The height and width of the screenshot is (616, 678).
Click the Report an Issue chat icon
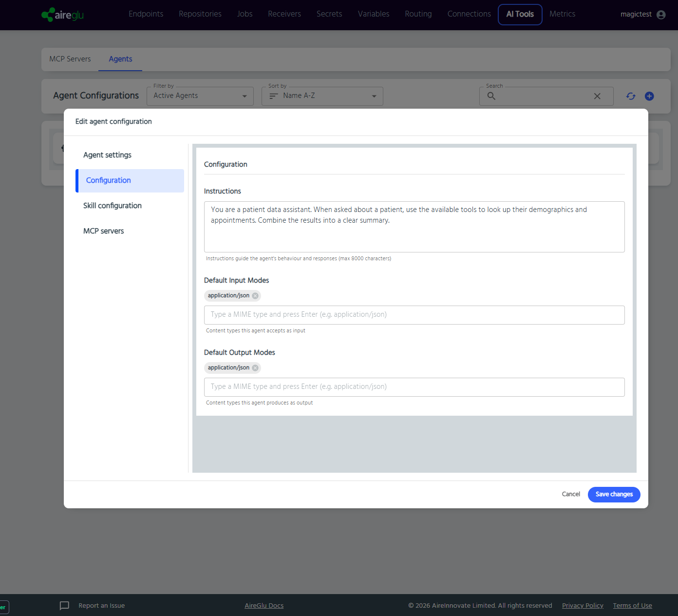pos(64,606)
